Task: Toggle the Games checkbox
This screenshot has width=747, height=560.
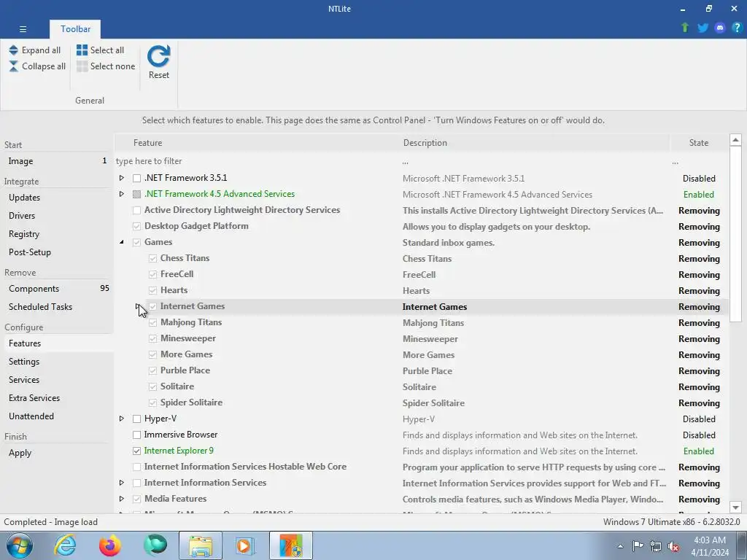Action: [x=136, y=242]
